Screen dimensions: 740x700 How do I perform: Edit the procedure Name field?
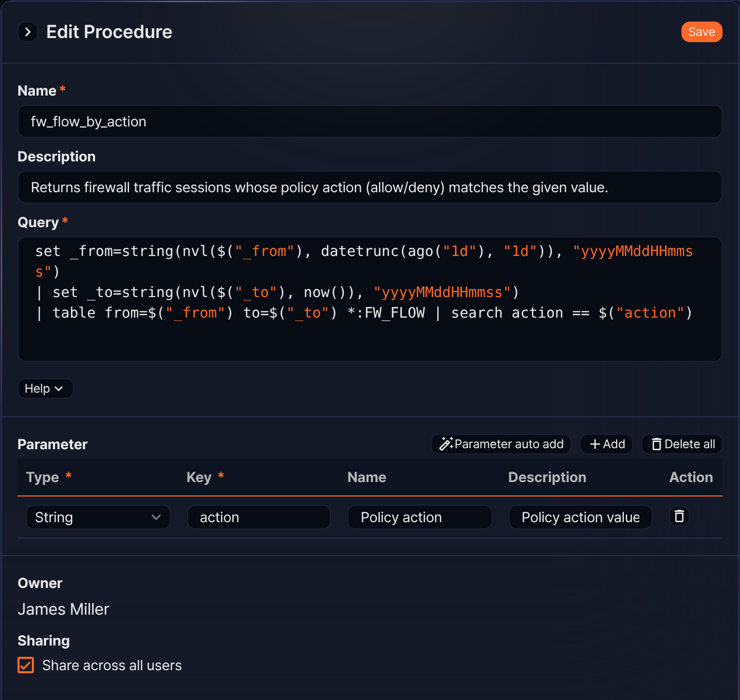pyautogui.click(x=370, y=121)
